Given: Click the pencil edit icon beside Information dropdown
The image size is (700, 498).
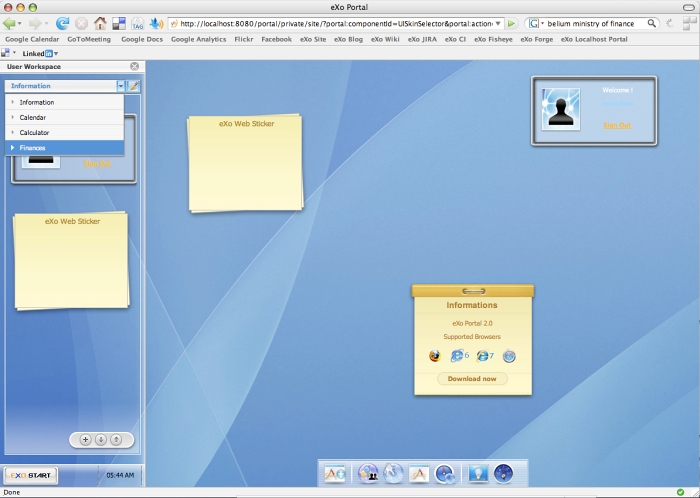Looking at the screenshot, I should click(x=134, y=86).
